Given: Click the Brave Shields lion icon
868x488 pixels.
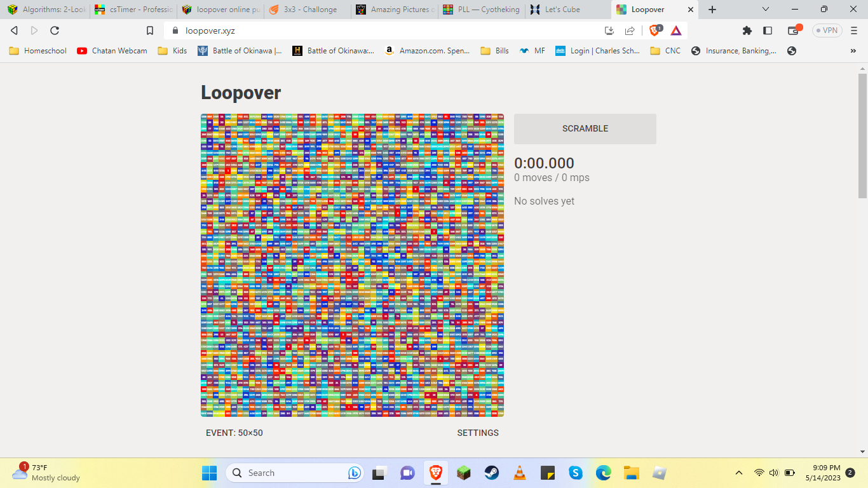Looking at the screenshot, I should pyautogui.click(x=655, y=30).
